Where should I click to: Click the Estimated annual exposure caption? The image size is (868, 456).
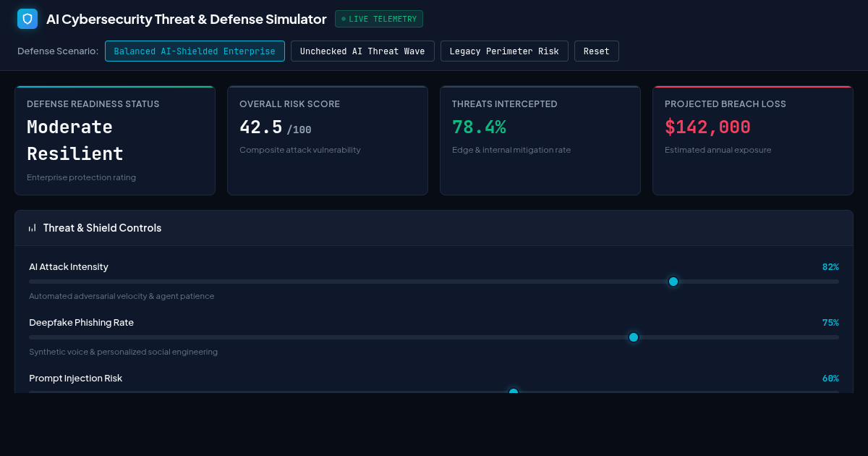(x=718, y=150)
